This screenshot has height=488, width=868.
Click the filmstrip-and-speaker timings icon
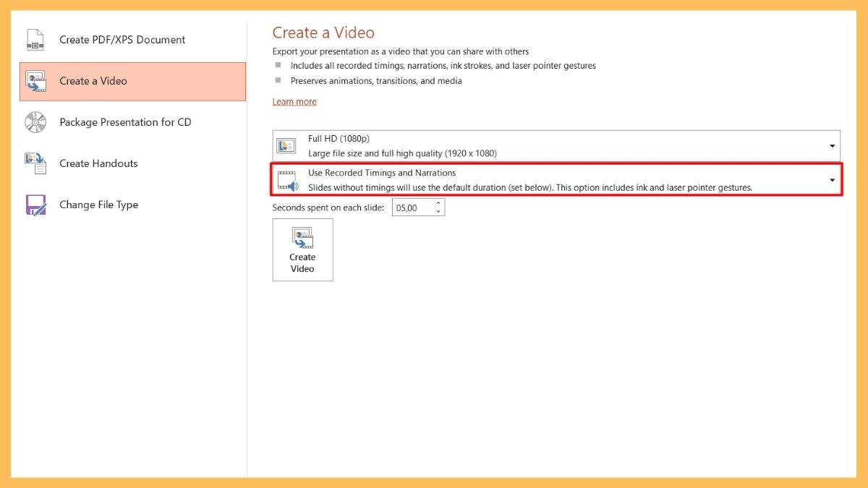[286, 180]
